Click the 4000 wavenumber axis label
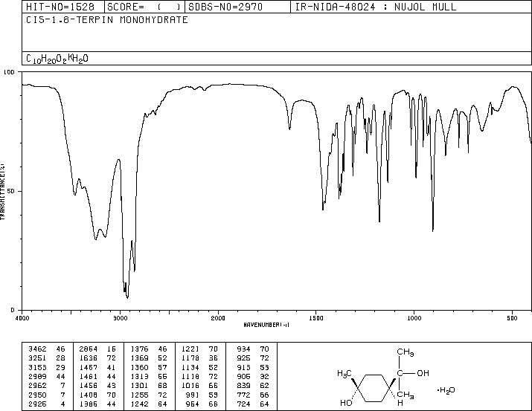 pos(22,318)
